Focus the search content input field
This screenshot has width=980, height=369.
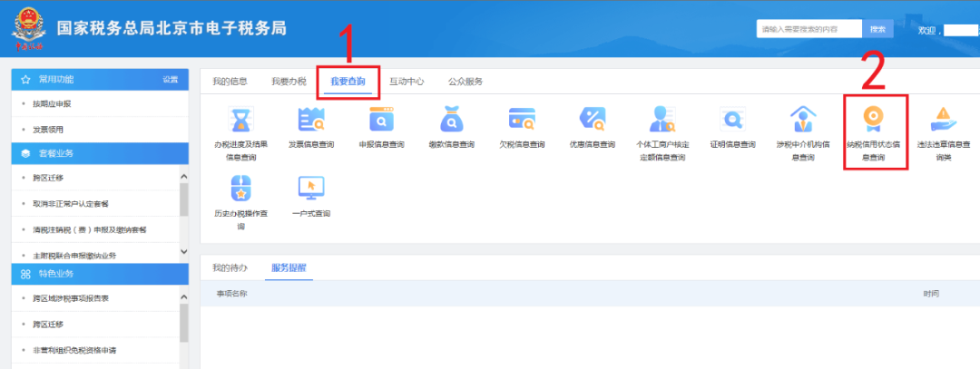pyautogui.click(x=809, y=29)
